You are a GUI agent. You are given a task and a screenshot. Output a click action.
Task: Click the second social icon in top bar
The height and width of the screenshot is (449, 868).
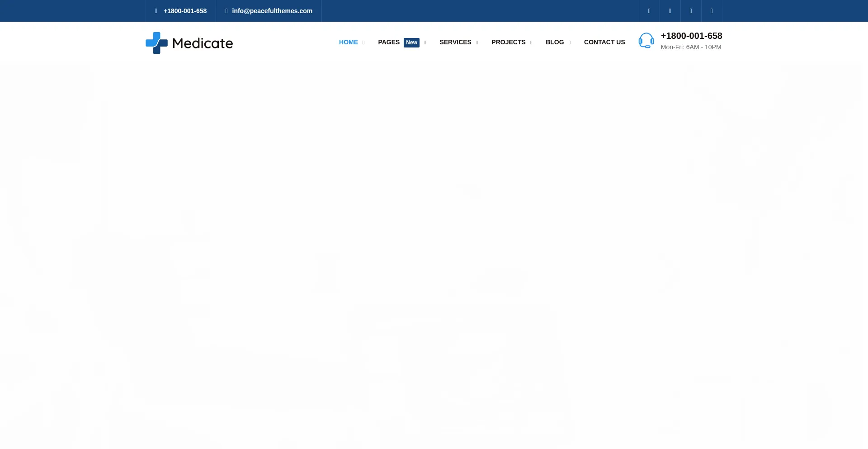click(x=670, y=11)
